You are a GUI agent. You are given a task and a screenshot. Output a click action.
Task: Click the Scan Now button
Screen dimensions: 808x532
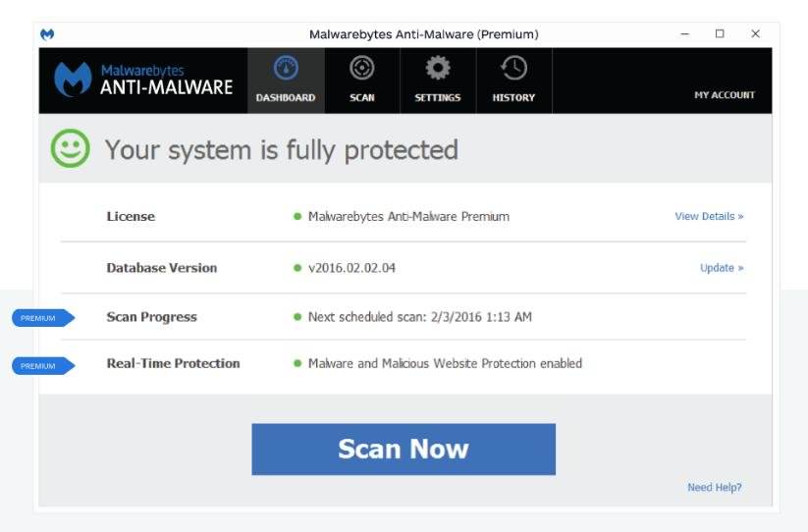click(404, 450)
